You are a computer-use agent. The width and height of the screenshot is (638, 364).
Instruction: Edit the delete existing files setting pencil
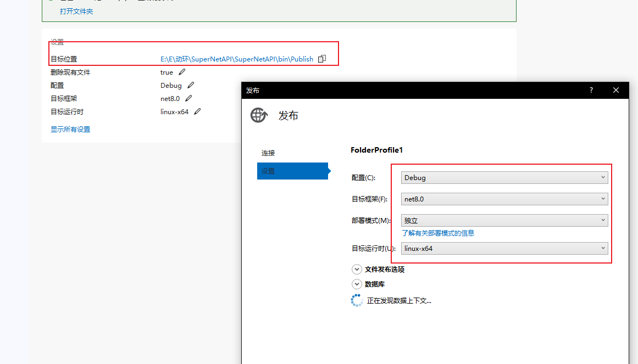(x=182, y=72)
